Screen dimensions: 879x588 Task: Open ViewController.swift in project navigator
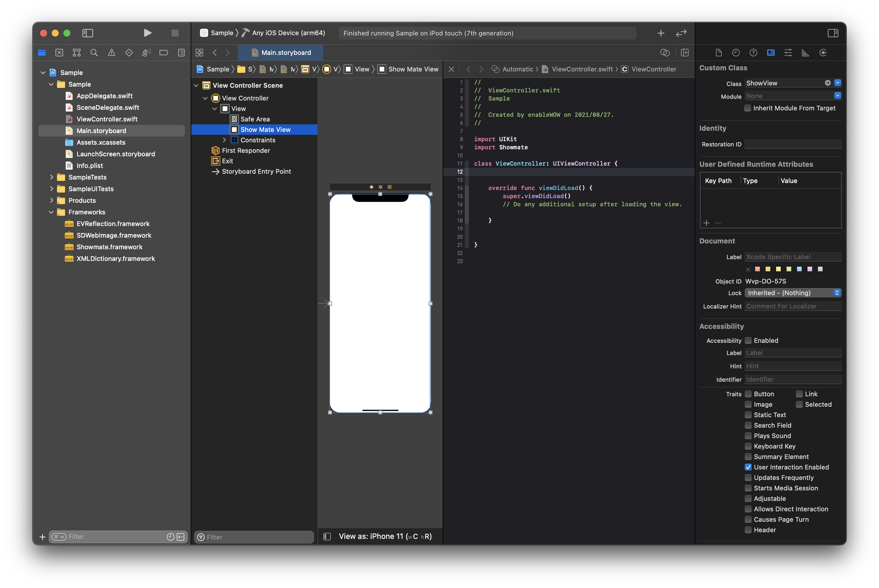coord(107,119)
